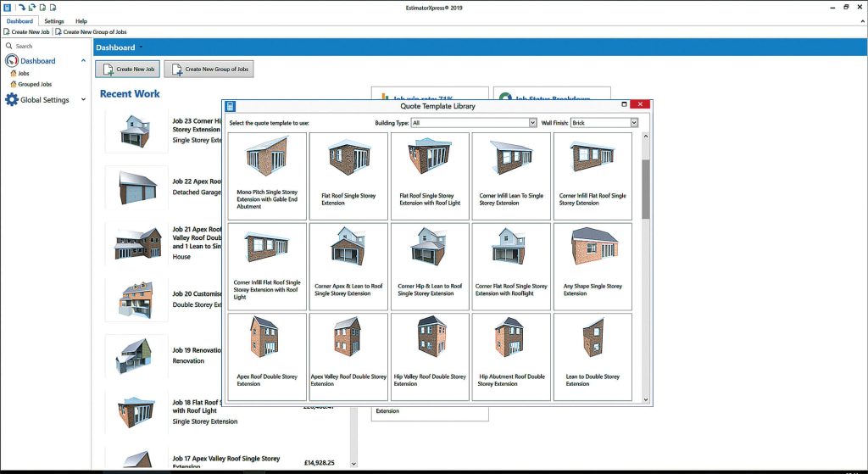The image size is (868, 474).
Task: Click the 'Renovation' text under Job 19
Action: pyautogui.click(x=188, y=361)
